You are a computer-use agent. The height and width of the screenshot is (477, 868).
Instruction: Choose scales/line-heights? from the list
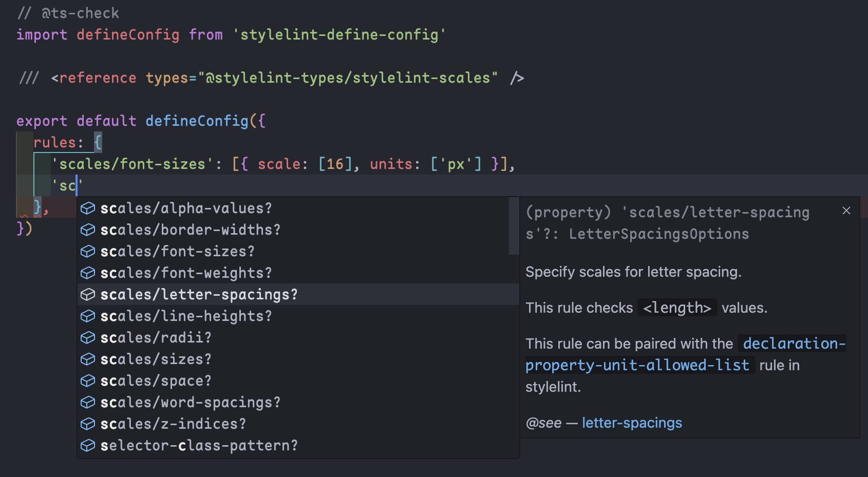pos(298,316)
